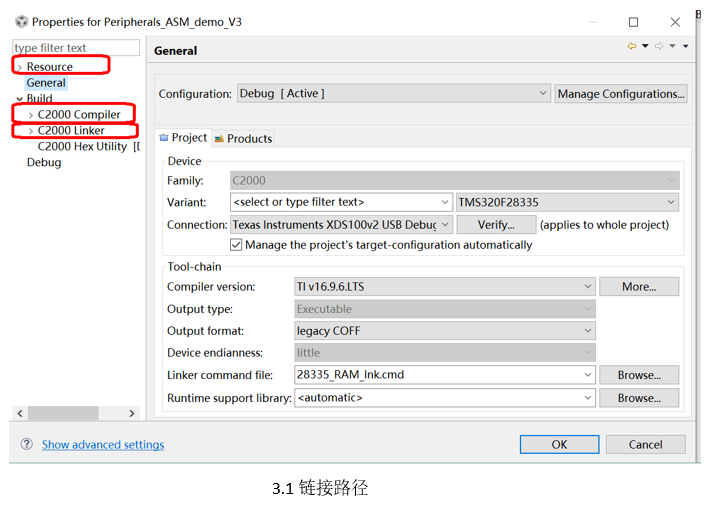Open the Configuration dropdown

coord(393,93)
